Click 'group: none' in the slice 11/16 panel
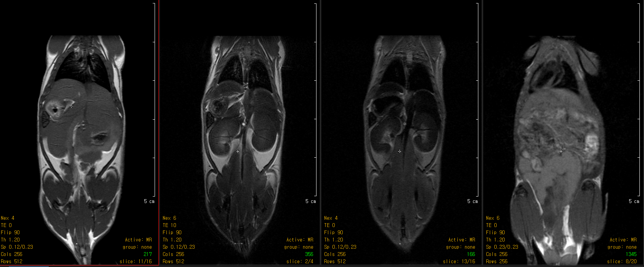 click(x=137, y=247)
